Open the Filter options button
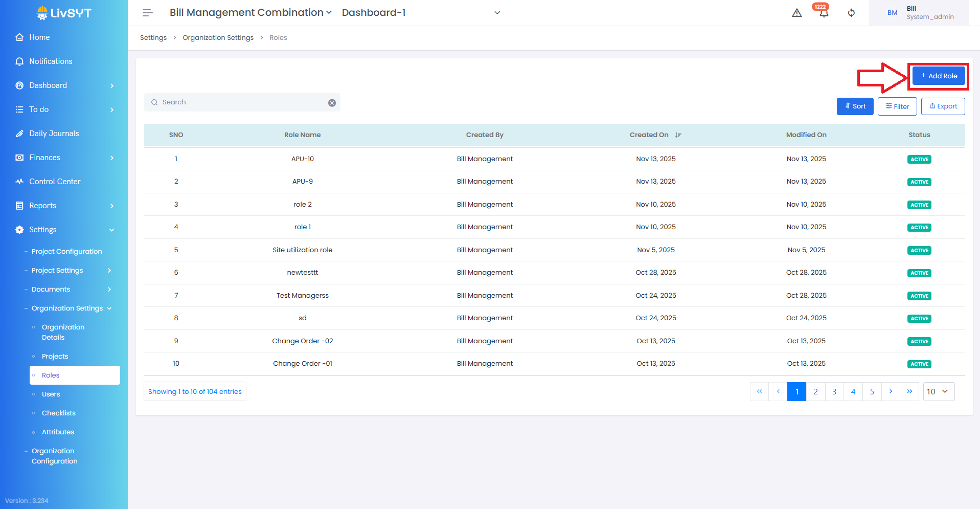The image size is (980, 509). pos(897,106)
